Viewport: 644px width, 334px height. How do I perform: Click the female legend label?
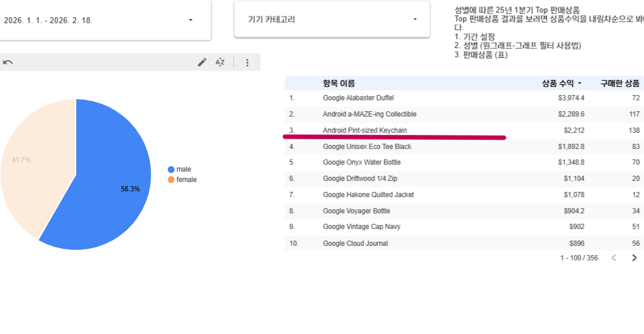pos(187,180)
